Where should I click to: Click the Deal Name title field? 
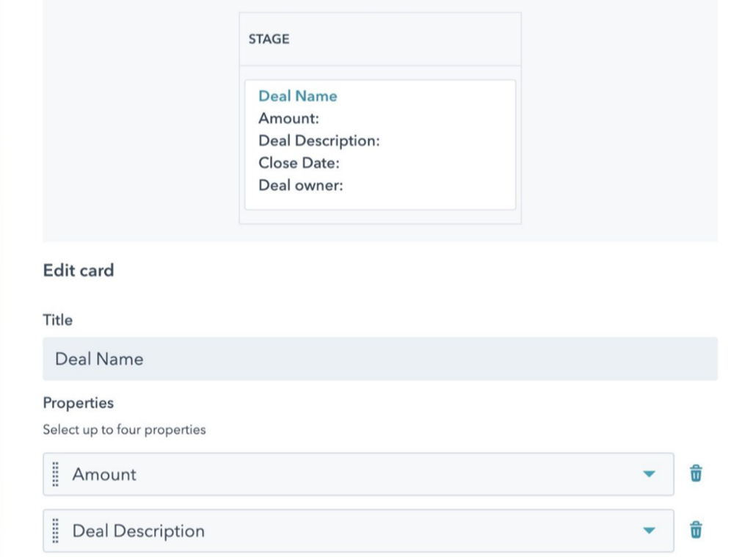pyautogui.click(x=380, y=359)
